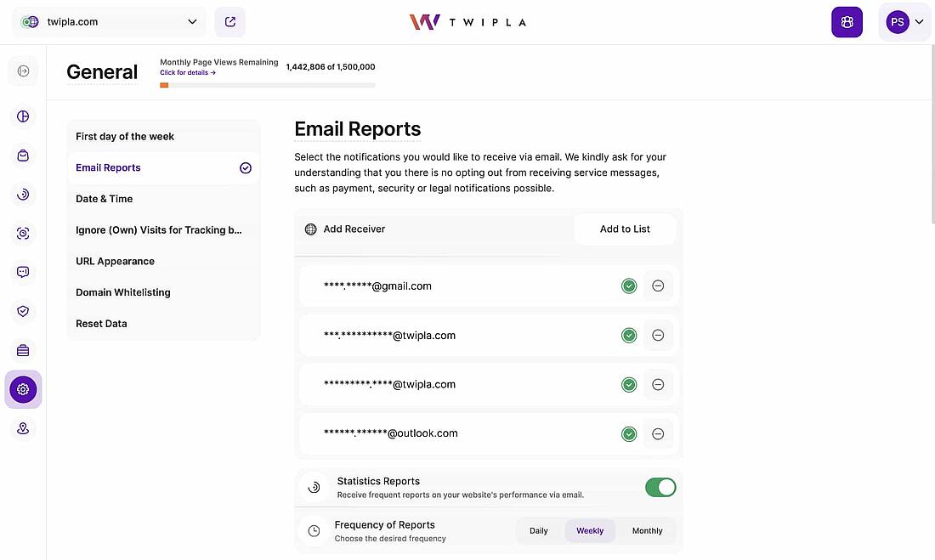Image resolution: width=935 pixels, height=560 pixels.
Task: Select Email Reports in settings menu
Action: click(x=163, y=167)
